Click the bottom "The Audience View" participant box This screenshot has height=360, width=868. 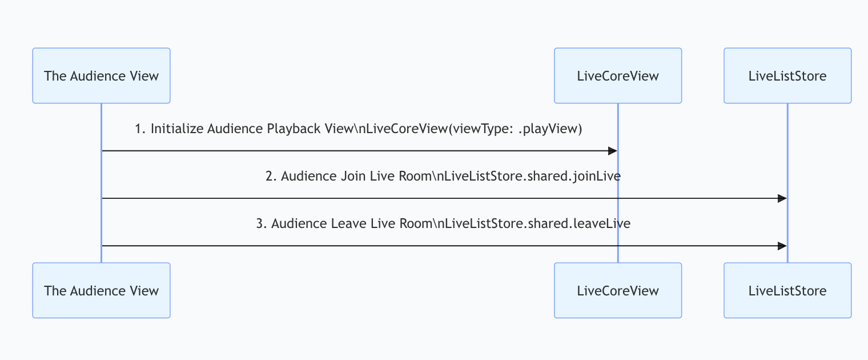click(x=101, y=290)
